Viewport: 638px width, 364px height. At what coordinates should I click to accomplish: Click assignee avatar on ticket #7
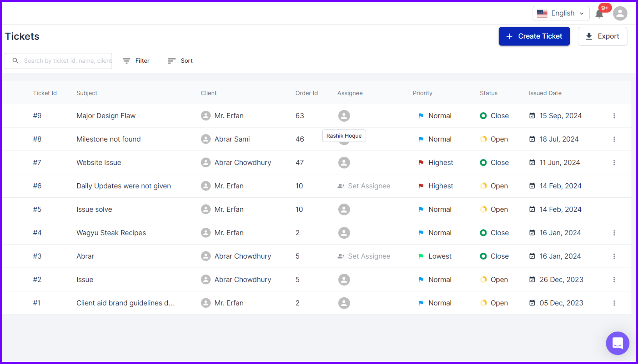pyautogui.click(x=344, y=163)
